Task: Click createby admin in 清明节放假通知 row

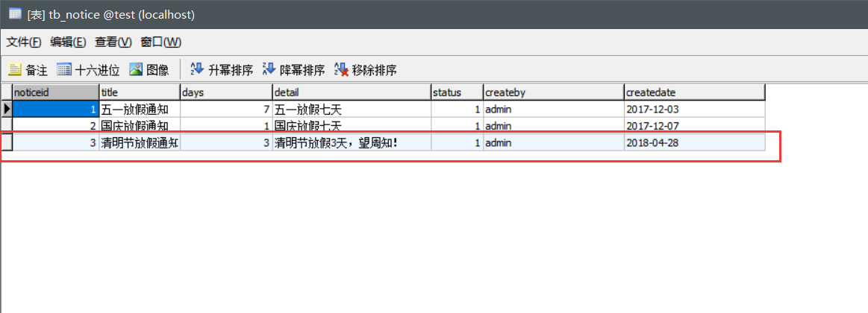Action: coord(553,142)
